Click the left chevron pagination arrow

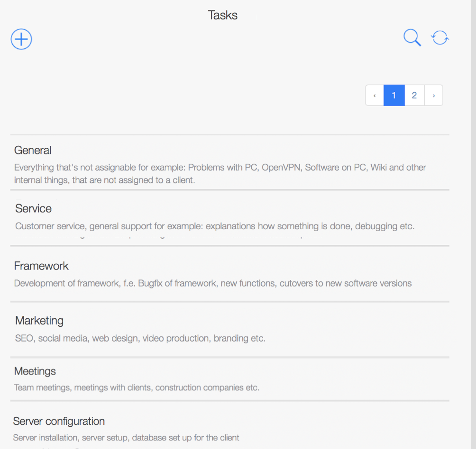(374, 95)
